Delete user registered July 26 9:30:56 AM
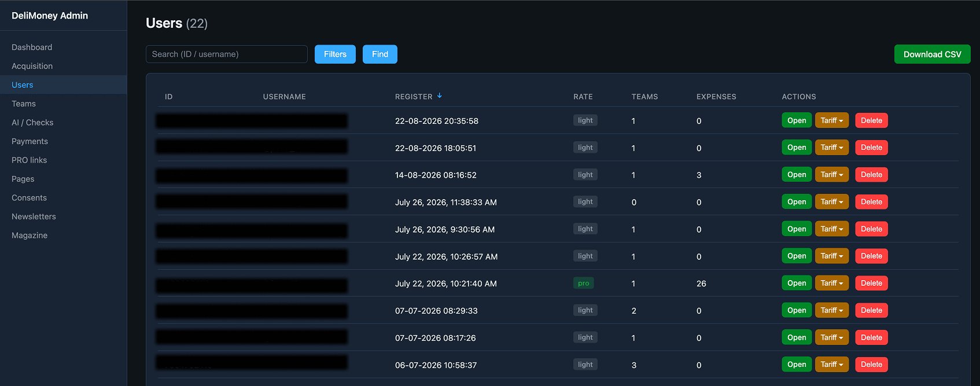The image size is (980, 386). [871, 229]
